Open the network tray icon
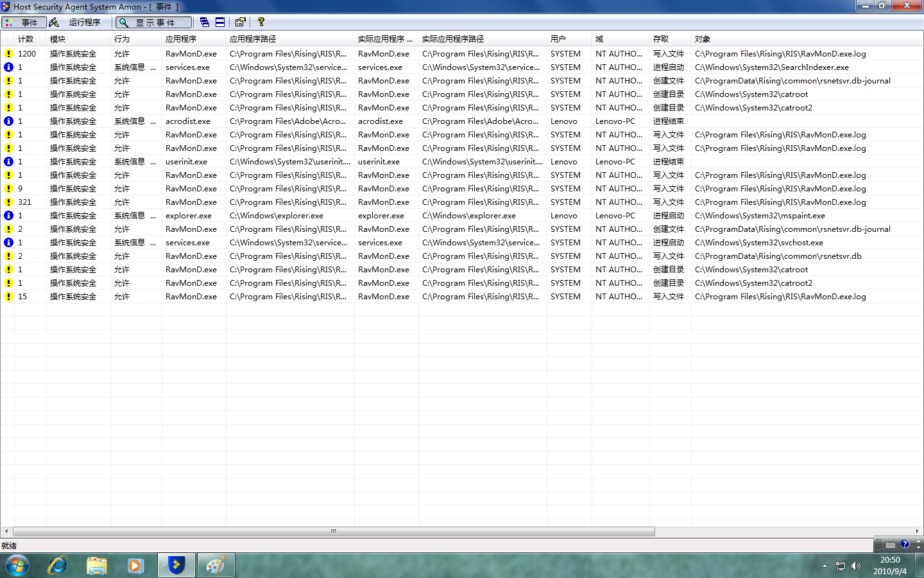This screenshot has height=578, width=924. click(841, 566)
